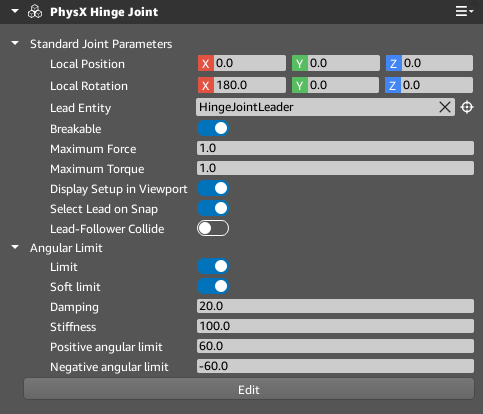
Task: Click the Edit button
Action: point(249,389)
